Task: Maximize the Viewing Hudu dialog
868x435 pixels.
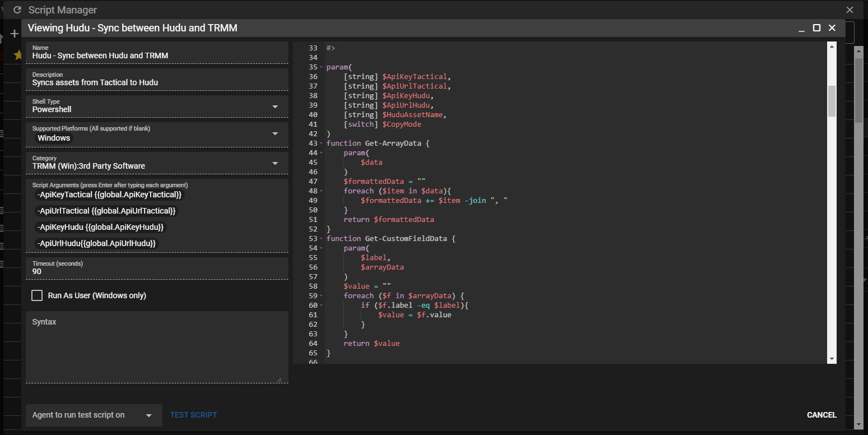Action: point(816,28)
